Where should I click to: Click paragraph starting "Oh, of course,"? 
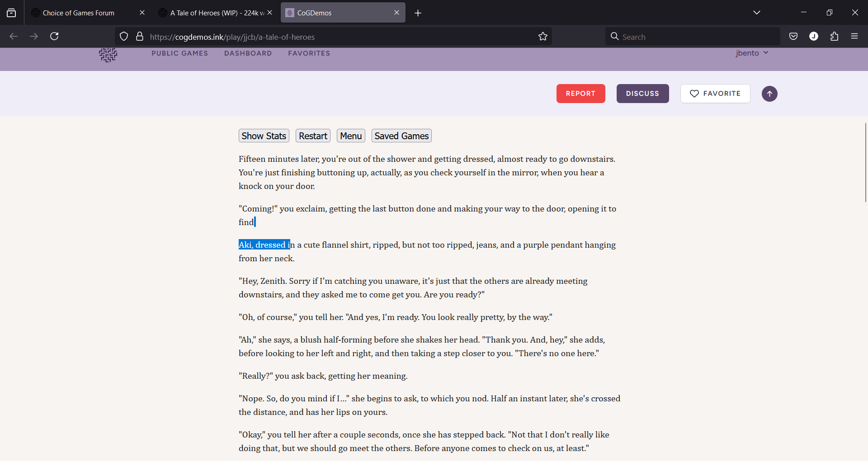point(396,317)
